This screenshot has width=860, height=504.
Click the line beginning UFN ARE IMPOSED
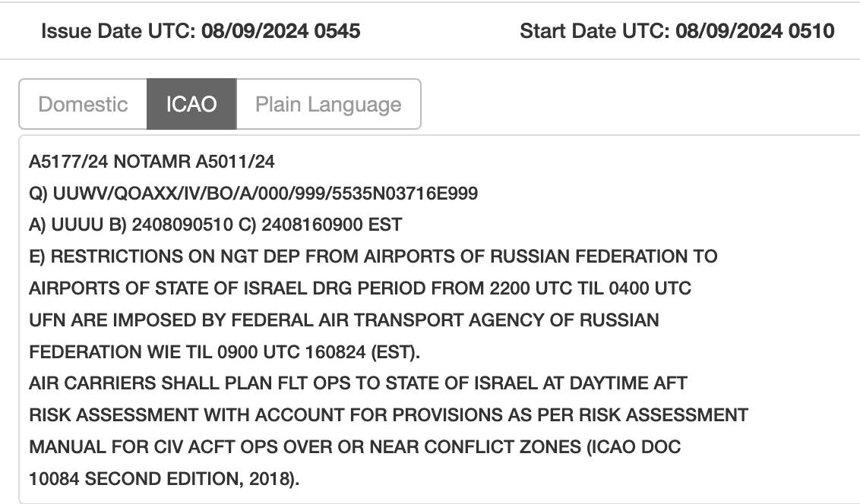coord(343,320)
